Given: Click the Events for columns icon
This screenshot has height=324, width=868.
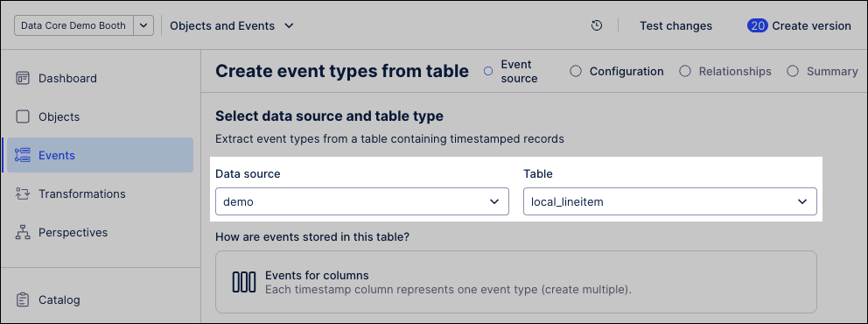Looking at the screenshot, I should [244, 282].
